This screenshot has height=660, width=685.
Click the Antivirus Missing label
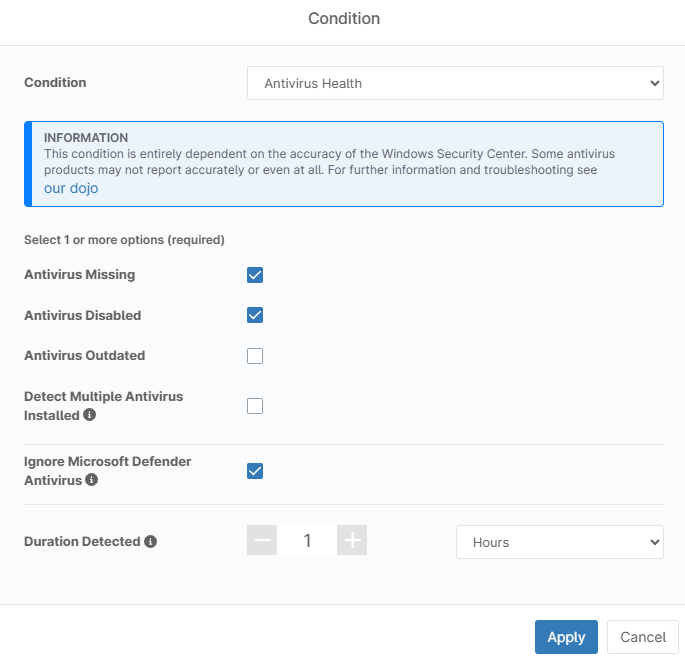tap(79, 275)
